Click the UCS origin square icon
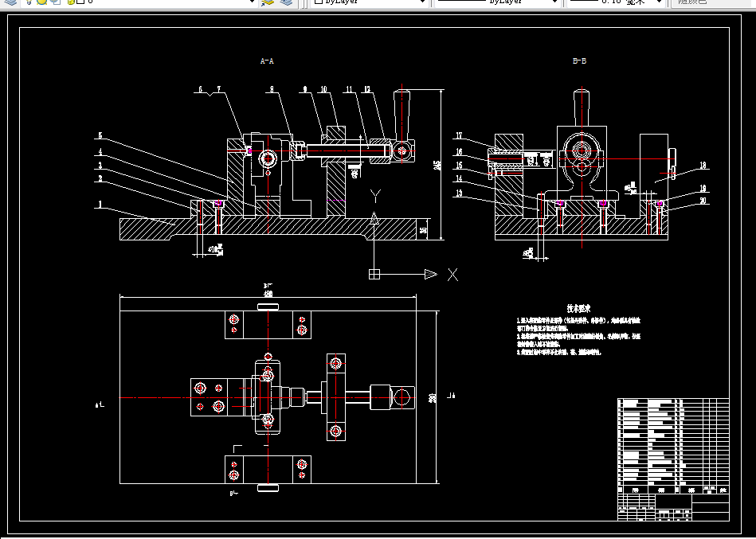Viewport: 756px width, 539px height. [x=374, y=275]
